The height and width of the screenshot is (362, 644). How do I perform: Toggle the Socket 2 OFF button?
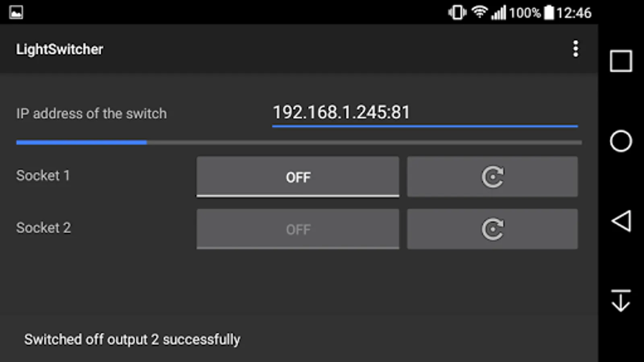(298, 229)
